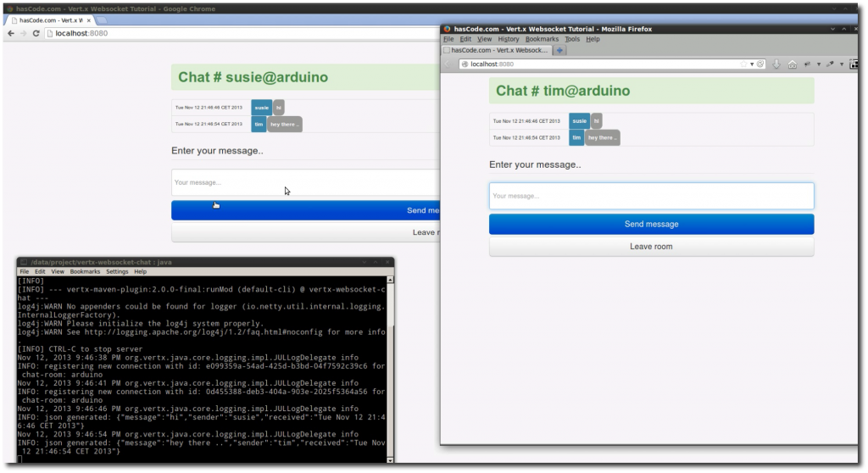Click Send message button in Firefox
Screen dimensions: 868x473
pos(651,225)
